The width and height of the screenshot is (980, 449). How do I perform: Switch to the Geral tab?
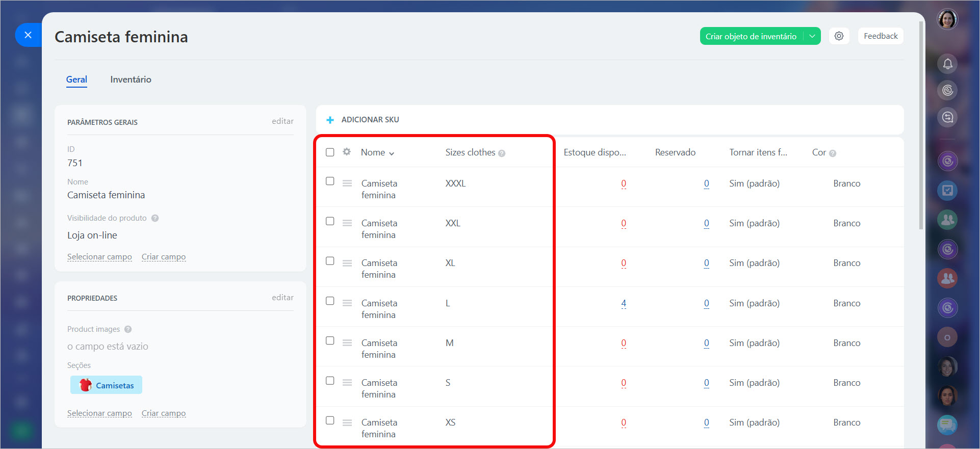pos(76,80)
